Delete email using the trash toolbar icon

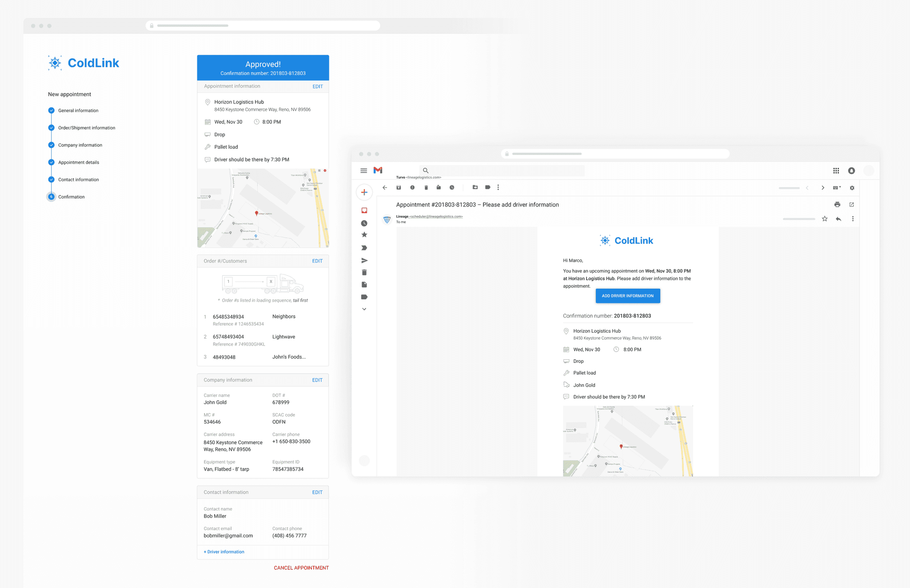(426, 187)
